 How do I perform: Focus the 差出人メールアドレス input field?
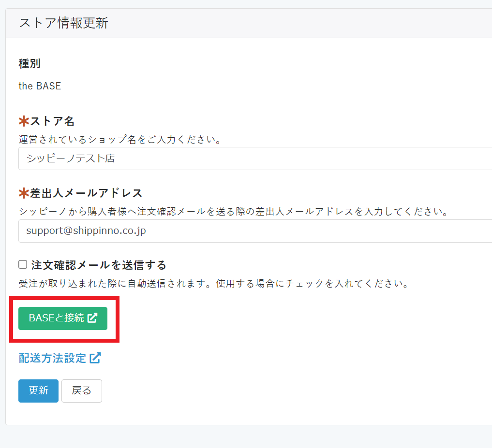254,231
